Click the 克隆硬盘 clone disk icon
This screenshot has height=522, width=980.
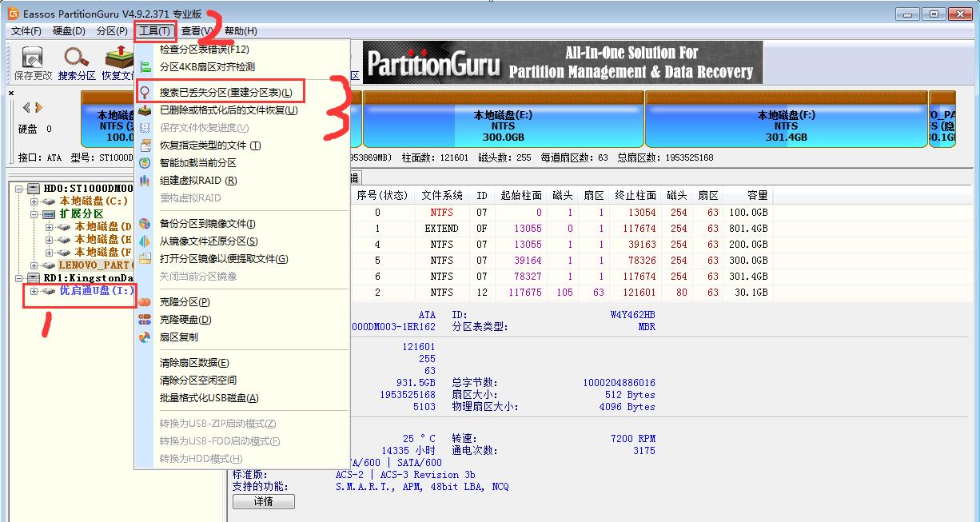[x=146, y=319]
